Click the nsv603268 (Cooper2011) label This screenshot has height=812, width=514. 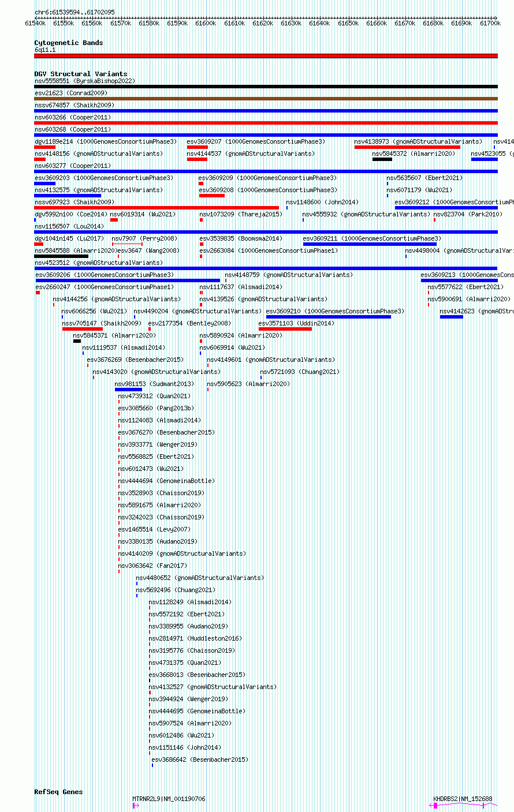(73, 129)
